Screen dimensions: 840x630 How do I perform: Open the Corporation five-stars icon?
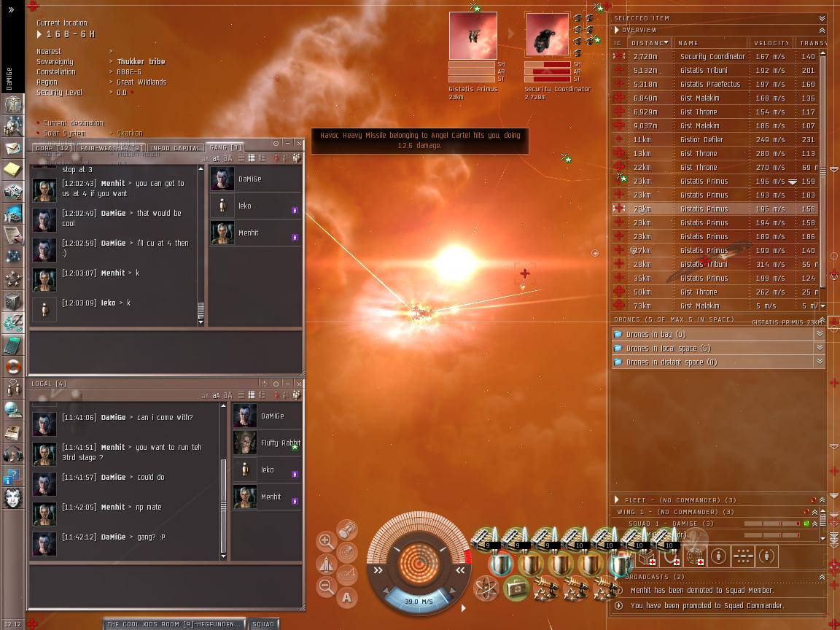(x=13, y=279)
